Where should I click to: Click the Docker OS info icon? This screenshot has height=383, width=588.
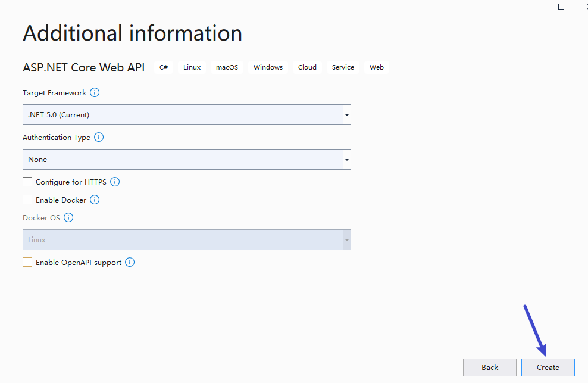tap(68, 217)
